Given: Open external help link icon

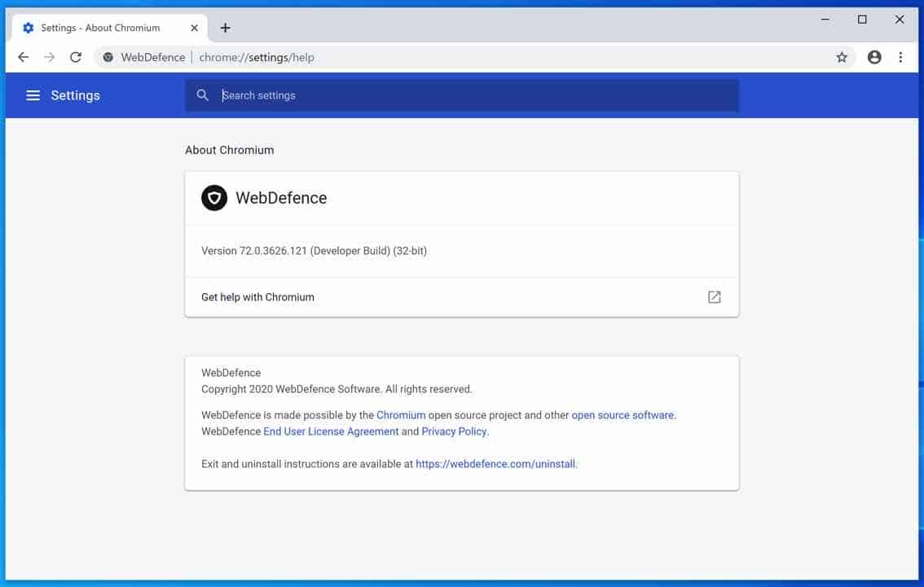Looking at the screenshot, I should (715, 296).
